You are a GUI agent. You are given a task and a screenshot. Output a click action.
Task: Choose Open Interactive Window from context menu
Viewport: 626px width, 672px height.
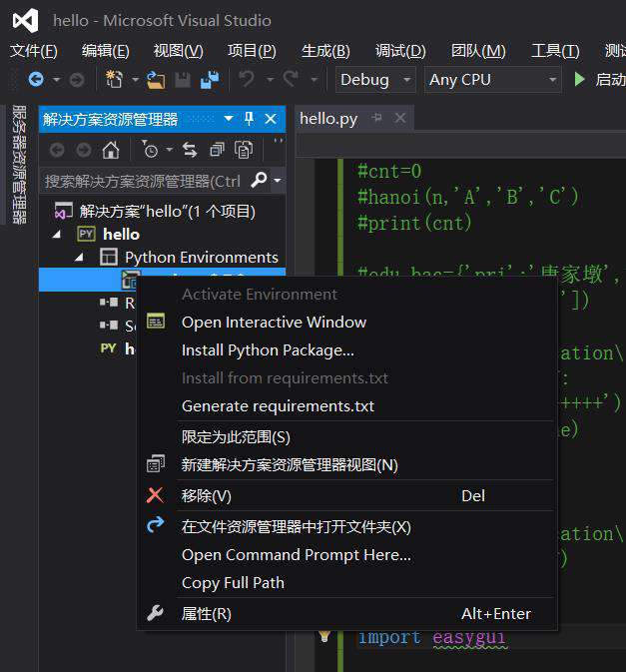(346, 322)
